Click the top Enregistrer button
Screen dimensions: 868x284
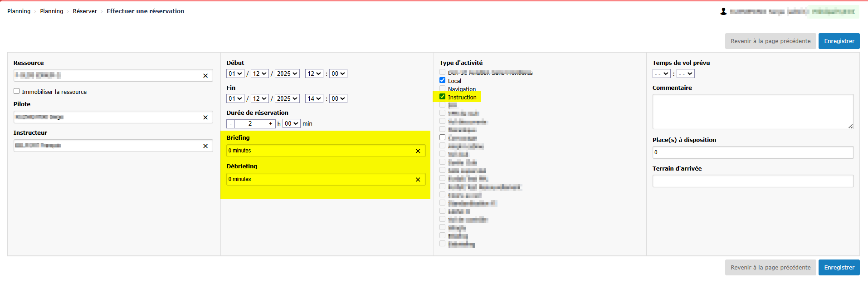(x=839, y=41)
